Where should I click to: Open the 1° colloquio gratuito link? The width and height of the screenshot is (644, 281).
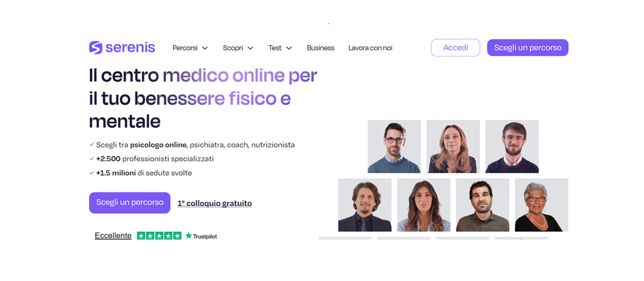tap(215, 203)
